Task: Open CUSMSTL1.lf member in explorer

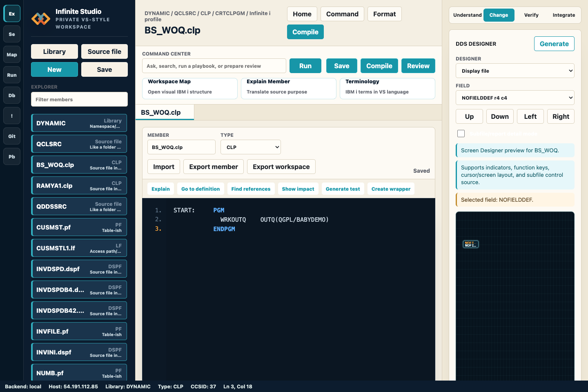Action: coord(79,248)
